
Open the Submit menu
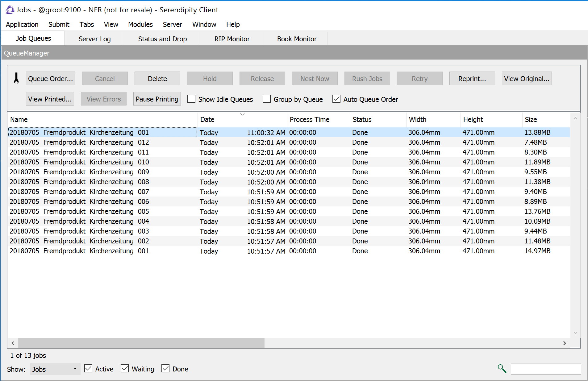pyautogui.click(x=59, y=24)
